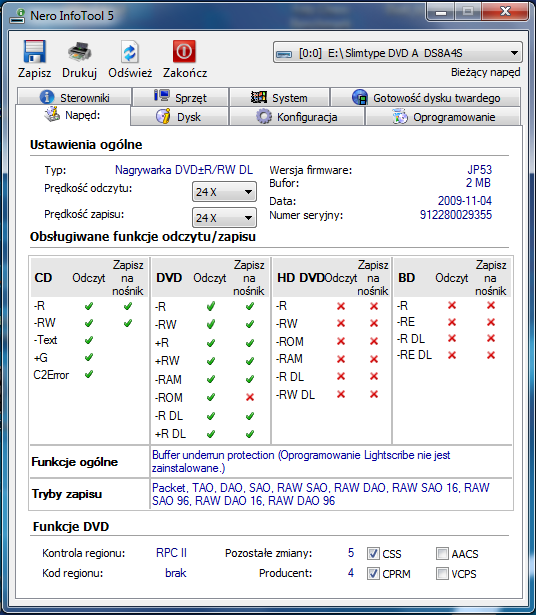Click the disc icon on Dysk tab
Screen dimensions: 536x615
point(163,116)
